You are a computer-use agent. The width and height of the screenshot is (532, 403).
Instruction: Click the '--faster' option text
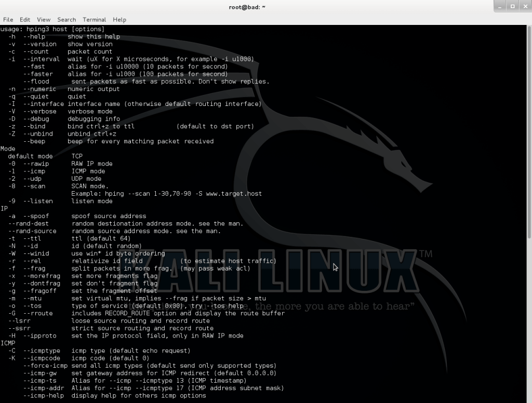point(38,74)
